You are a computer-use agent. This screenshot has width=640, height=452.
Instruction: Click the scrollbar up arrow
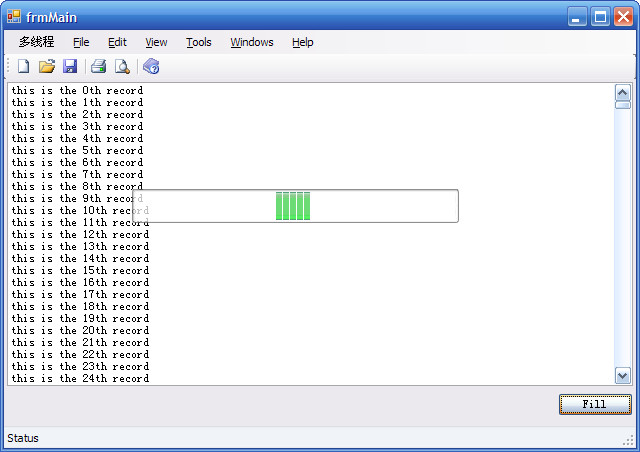pos(622,93)
